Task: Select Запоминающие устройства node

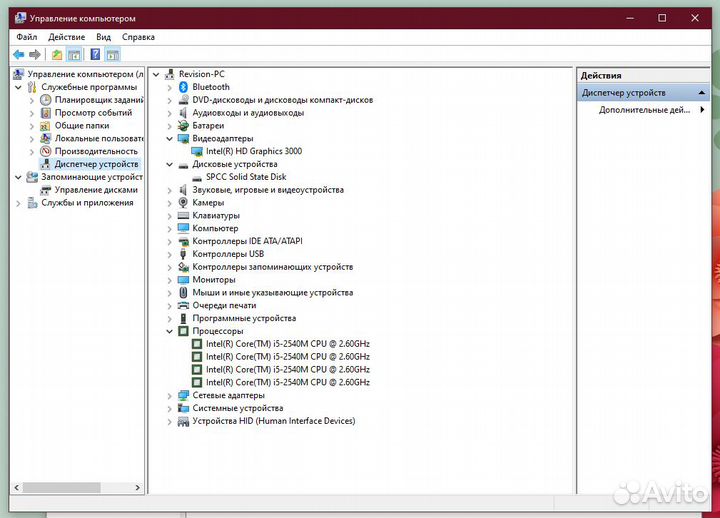Action: point(91,177)
